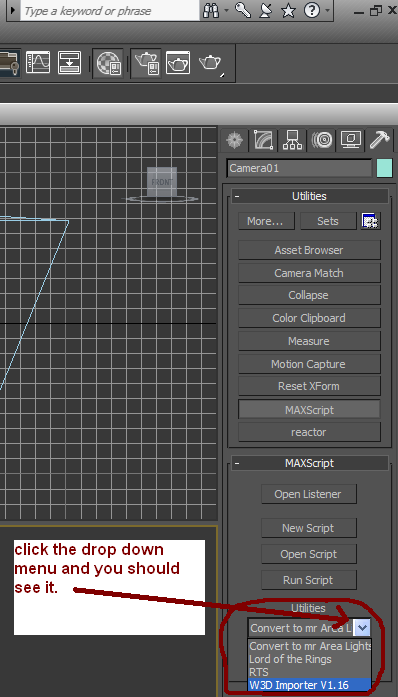Switch to the Create command panel tab
The width and height of the screenshot is (398, 697).
pyautogui.click(x=234, y=140)
